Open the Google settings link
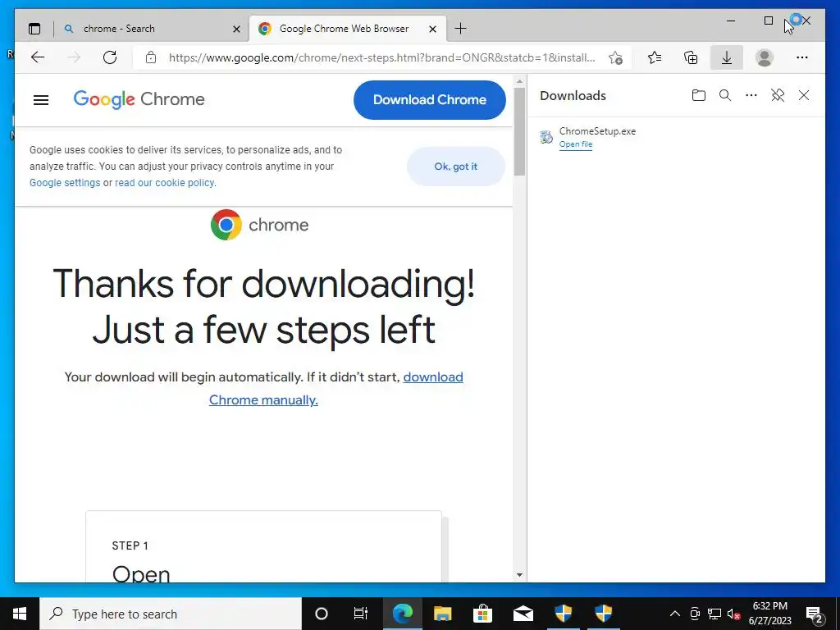840x630 pixels. coord(65,183)
